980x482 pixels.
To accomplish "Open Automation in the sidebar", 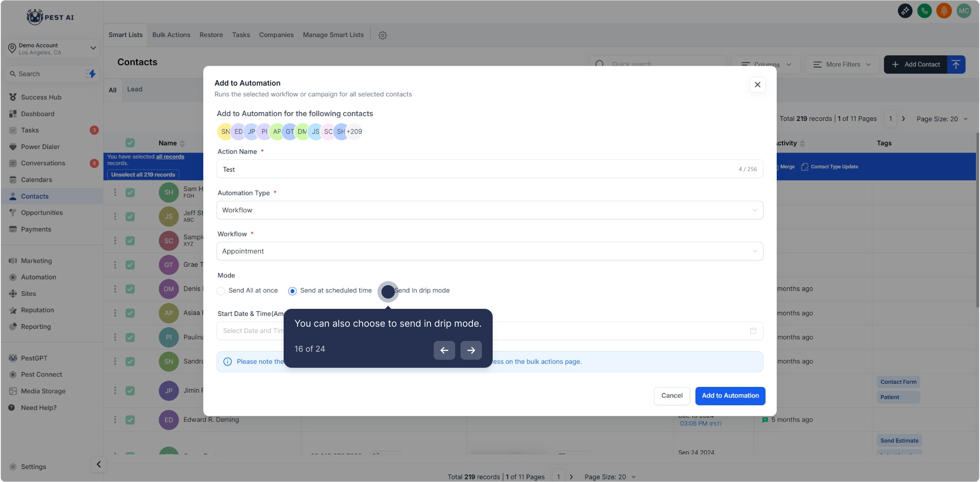I will pos(38,277).
